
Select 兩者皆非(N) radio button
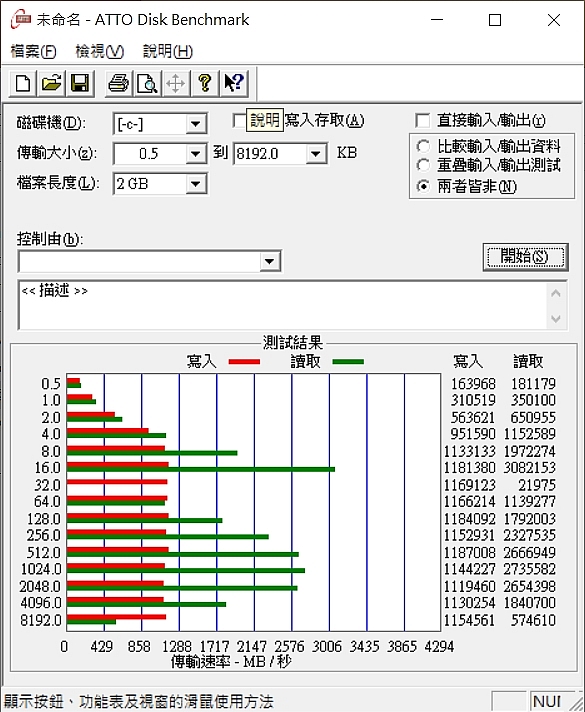(x=423, y=186)
